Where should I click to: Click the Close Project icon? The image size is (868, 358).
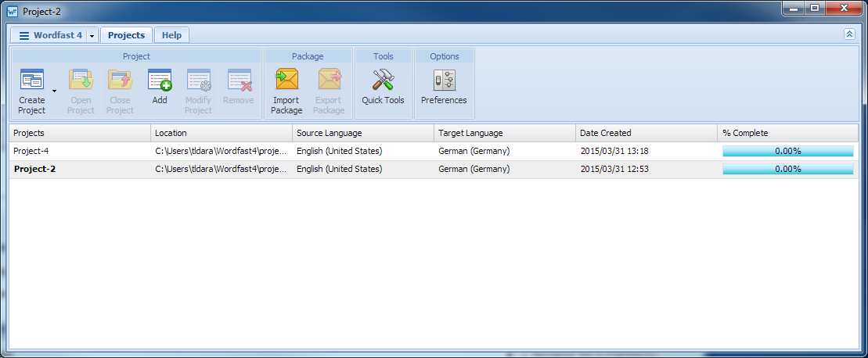click(x=120, y=80)
